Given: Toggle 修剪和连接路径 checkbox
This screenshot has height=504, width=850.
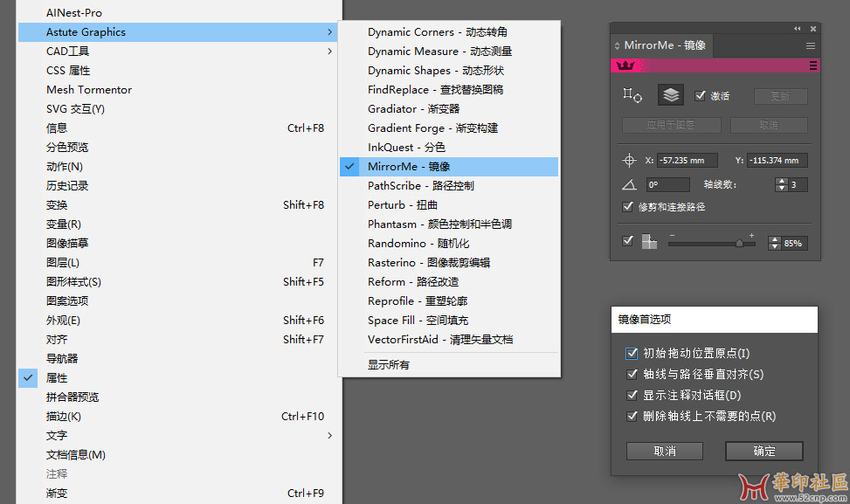Looking at the screenshot, I should [x=628, y=206].
